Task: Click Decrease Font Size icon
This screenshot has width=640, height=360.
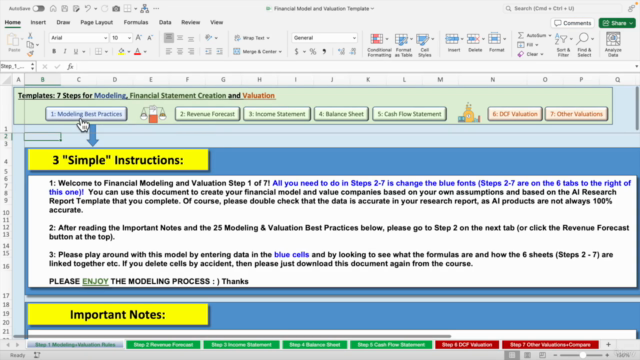Action: tap(150, 38)
